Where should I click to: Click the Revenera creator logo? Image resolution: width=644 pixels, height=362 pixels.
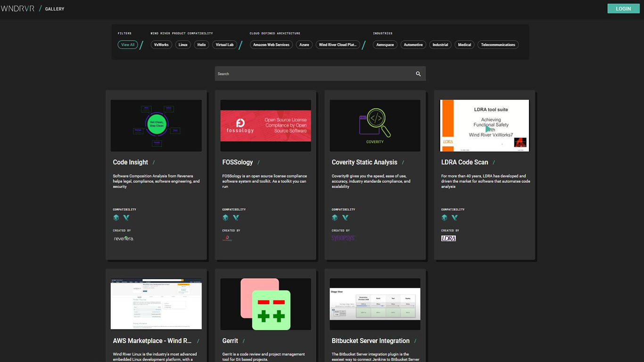point(124,239)
